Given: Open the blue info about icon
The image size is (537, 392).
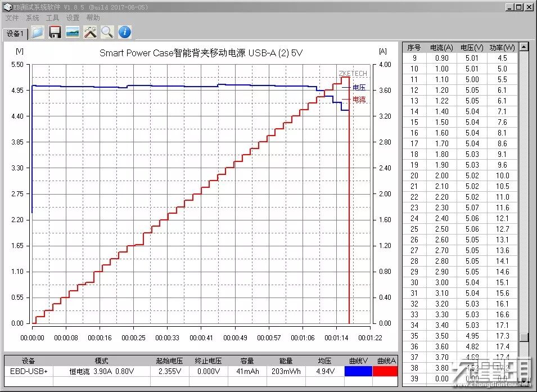Looking at the screenshot, I should coord(125,32).
